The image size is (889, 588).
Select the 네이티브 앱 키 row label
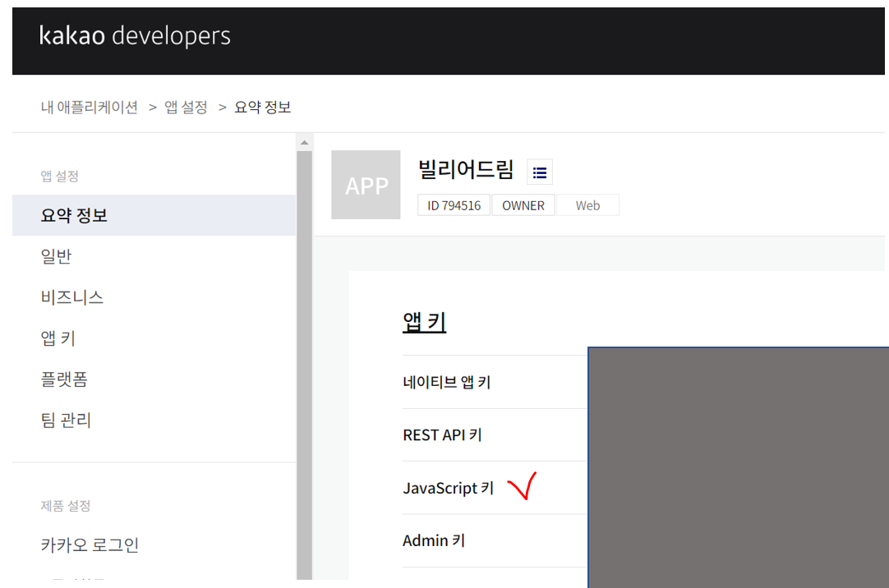[x=447, y=383]
